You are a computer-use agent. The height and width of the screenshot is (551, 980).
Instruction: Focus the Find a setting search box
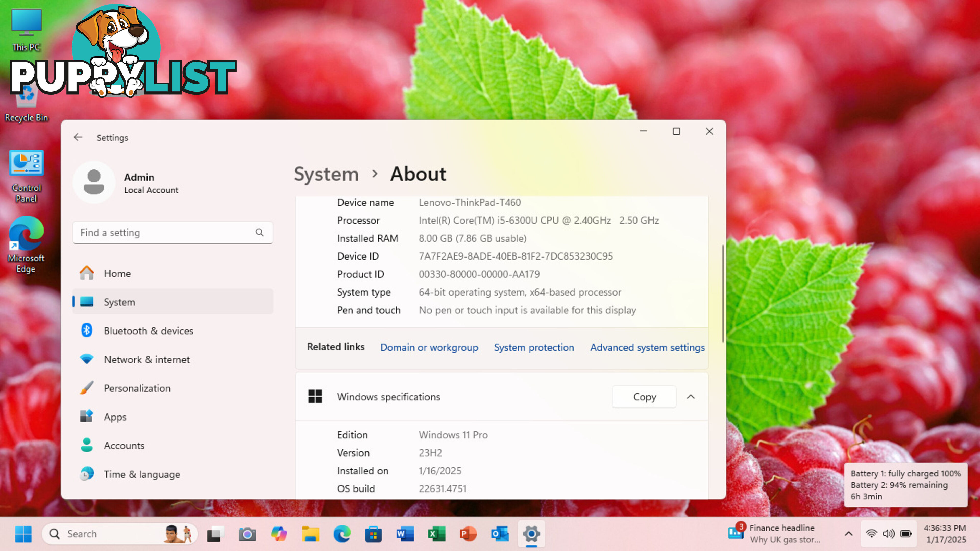tap(172, 232)
